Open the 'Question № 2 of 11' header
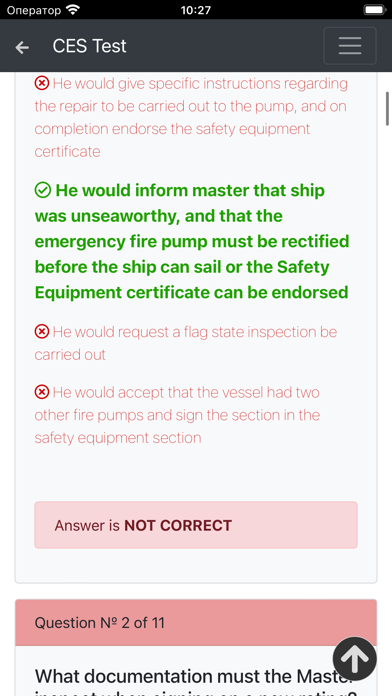This screenshot has height=696, width=392. click(196, 623)
